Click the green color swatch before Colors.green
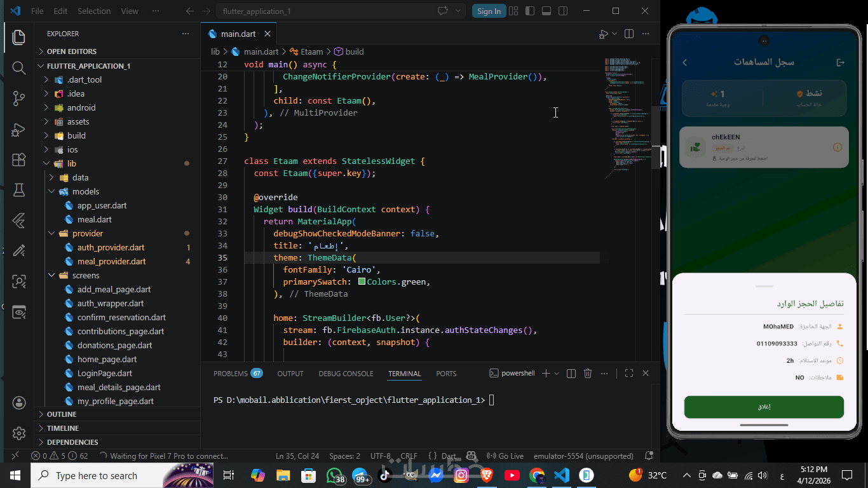This screenshot has height=488, width=868. (362, 281)
